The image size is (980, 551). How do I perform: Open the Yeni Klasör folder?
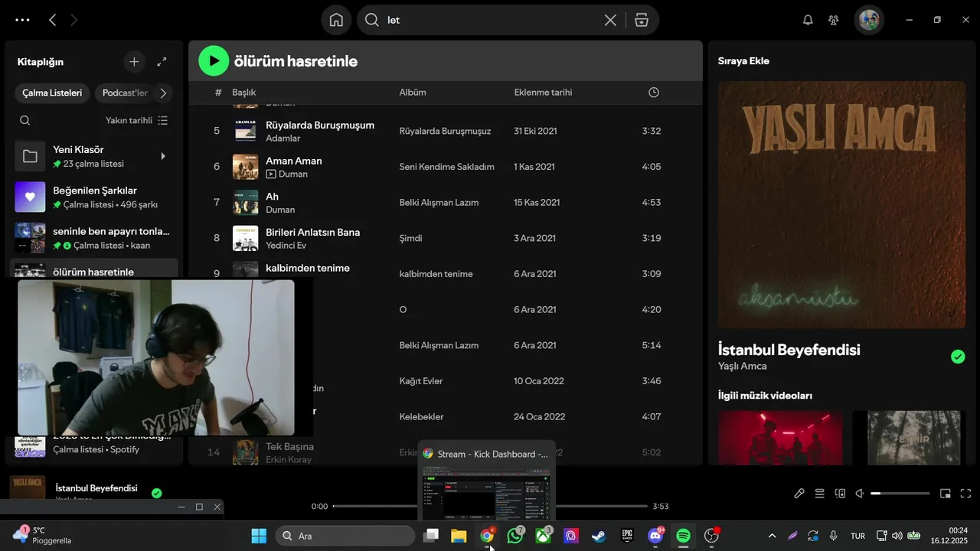(94, 156)
